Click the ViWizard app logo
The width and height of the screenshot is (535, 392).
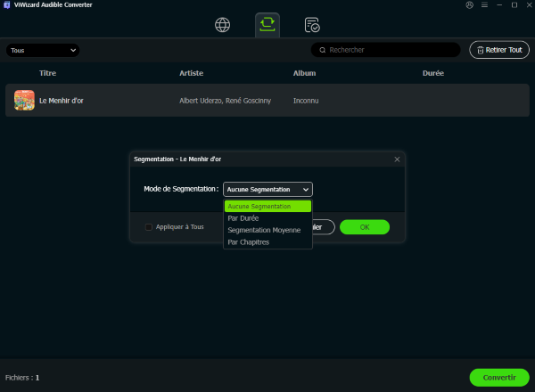(x=6, y=5)
